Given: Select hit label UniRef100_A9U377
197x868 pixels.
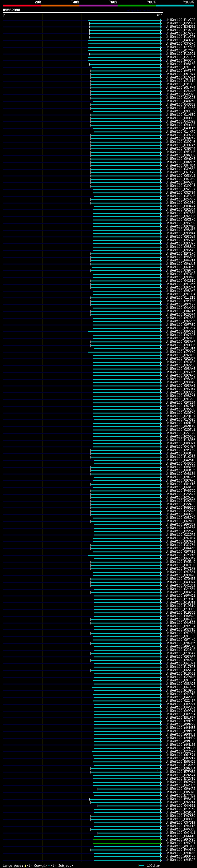Looking at the screenshot, I should 180,860.
